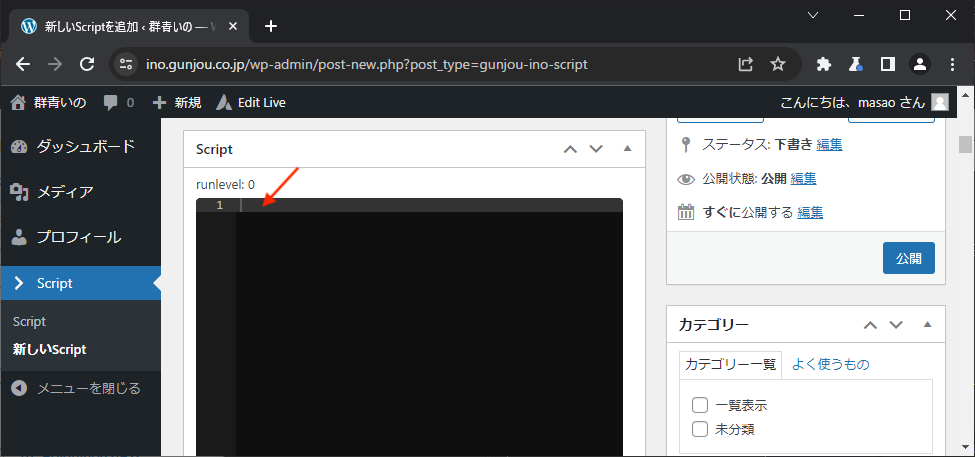Open メディア in the sidebar menu
Image resolution: width=975 pixels, height=457 pixels.
click(x=65, y=192)
